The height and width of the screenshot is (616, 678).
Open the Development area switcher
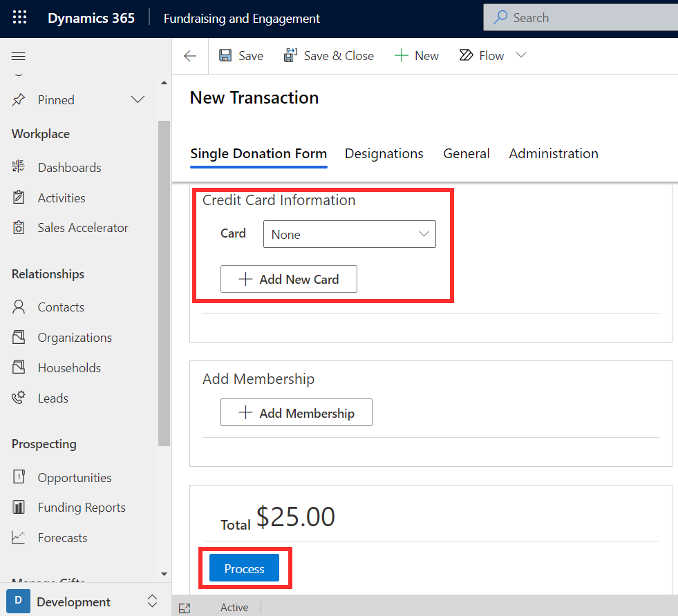[86, 601]
